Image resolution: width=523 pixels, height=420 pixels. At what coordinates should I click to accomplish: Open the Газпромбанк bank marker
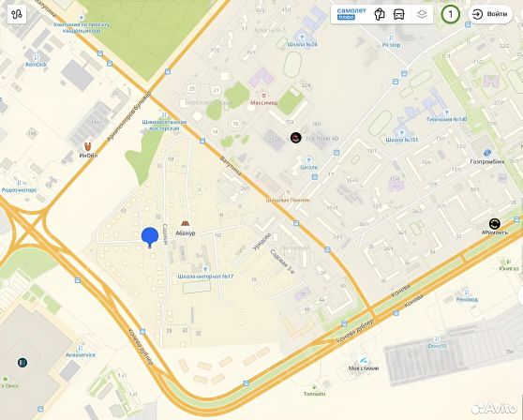487,153
